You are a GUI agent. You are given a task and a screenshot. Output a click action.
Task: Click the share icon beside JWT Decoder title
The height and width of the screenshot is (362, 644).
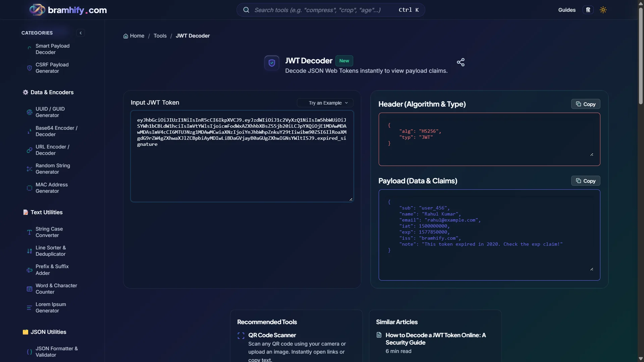tap(461, 62)
